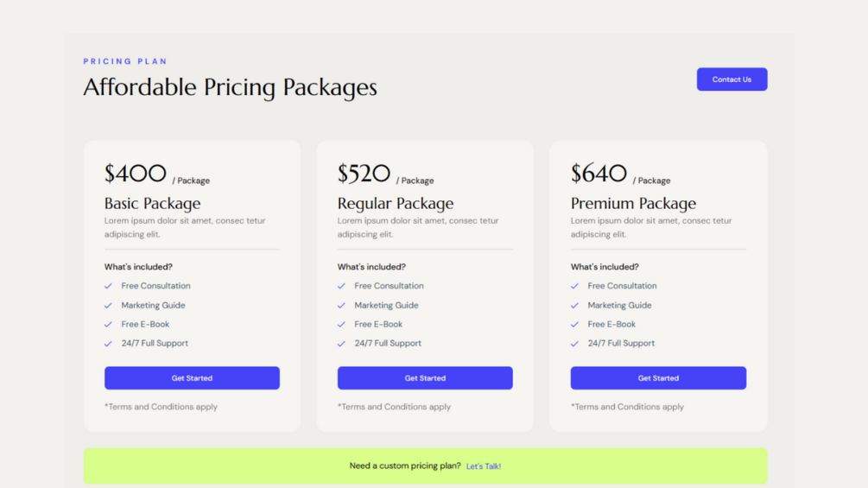Click the Premium Package title

[x=633, y=204]
